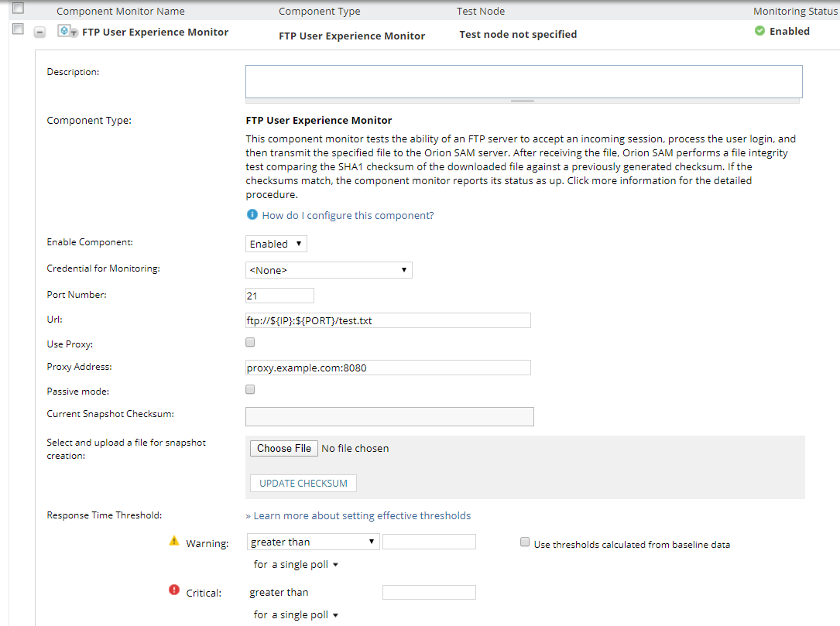Click the yellow Warning threshold icon
Image resolution: width=840 pixels, height=626 pixels.
point(174,542)
